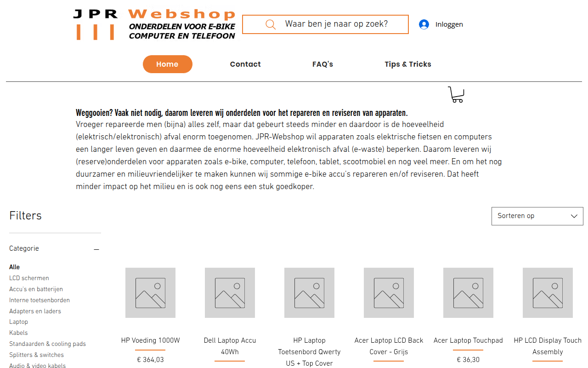Open the FAQ's page
Screen dimensions: 588x368
322,64
